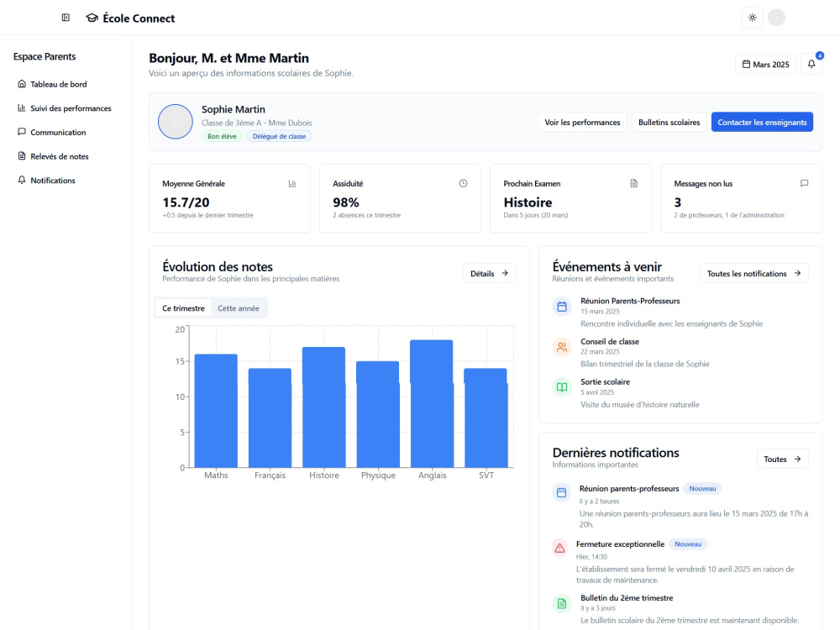840x630 pixels.
Task: Click document icon of Bulletin du 2ème trimestre
Action: [x=562, y=604]
